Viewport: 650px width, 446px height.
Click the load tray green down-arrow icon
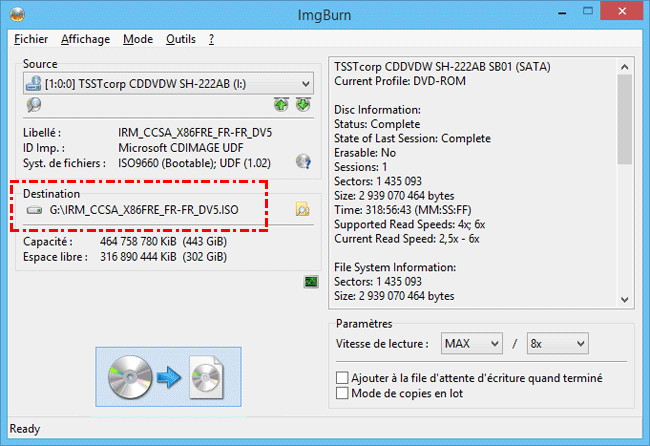point(303,104)
